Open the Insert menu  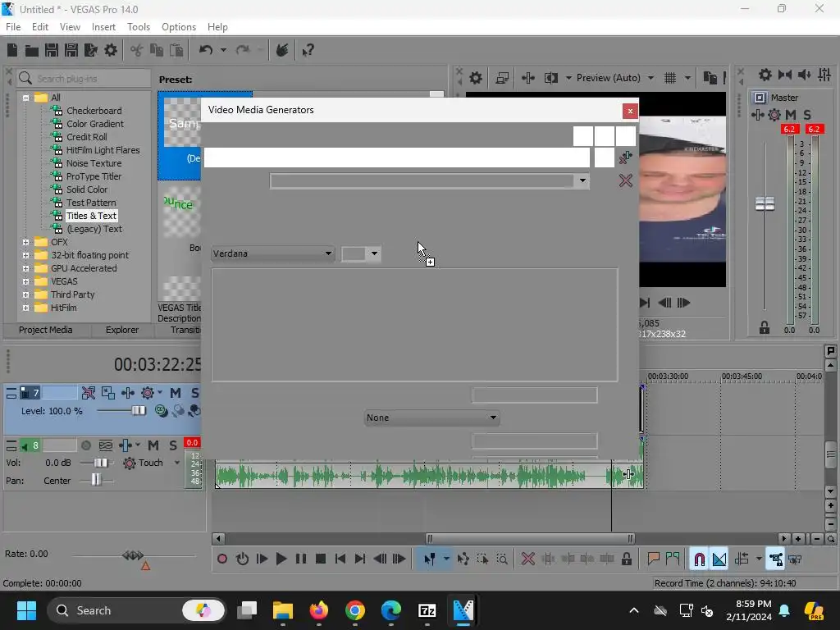pos(103,27)
